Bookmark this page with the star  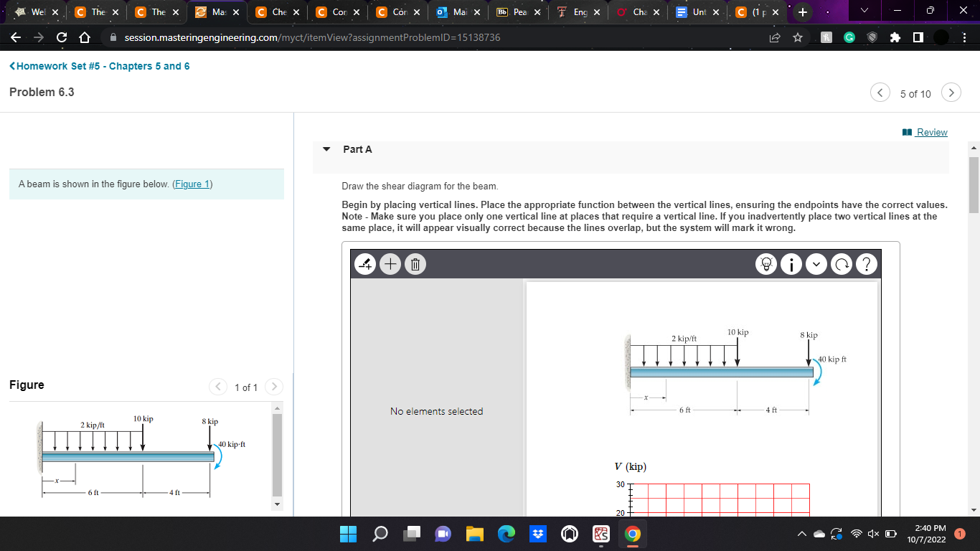click(x=797, y=37)
